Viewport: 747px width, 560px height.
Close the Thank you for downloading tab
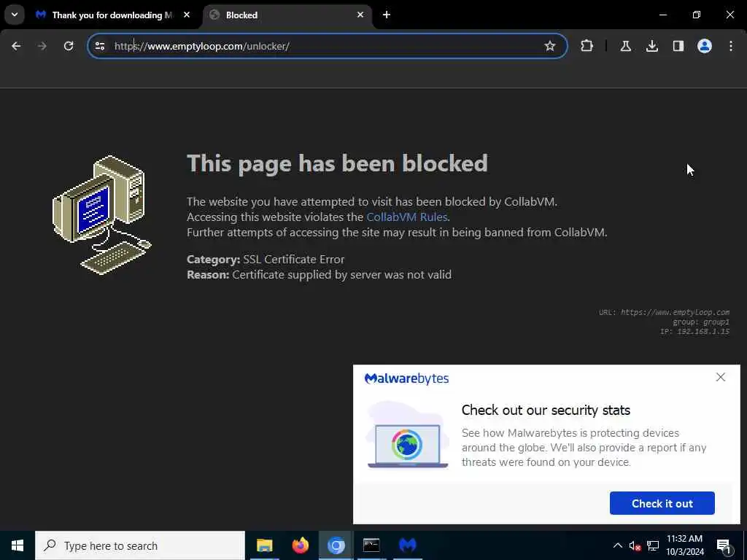[x=187, y=15]
